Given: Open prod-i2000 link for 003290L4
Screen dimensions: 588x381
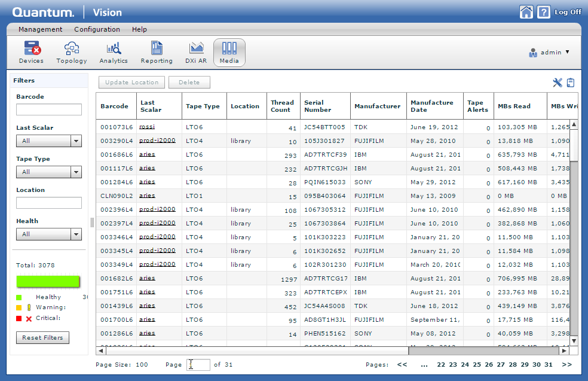Looking at the screenshot, I should click(x=157, y=141).
